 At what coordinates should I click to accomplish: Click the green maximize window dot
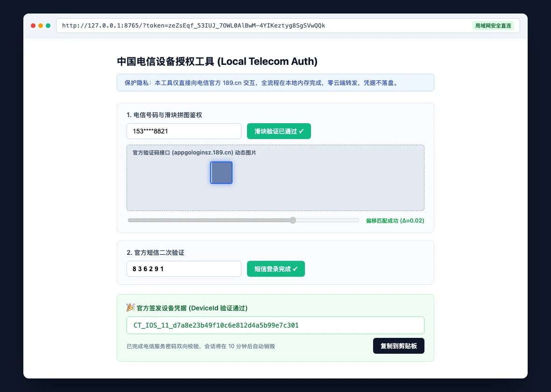pos(48,26)
